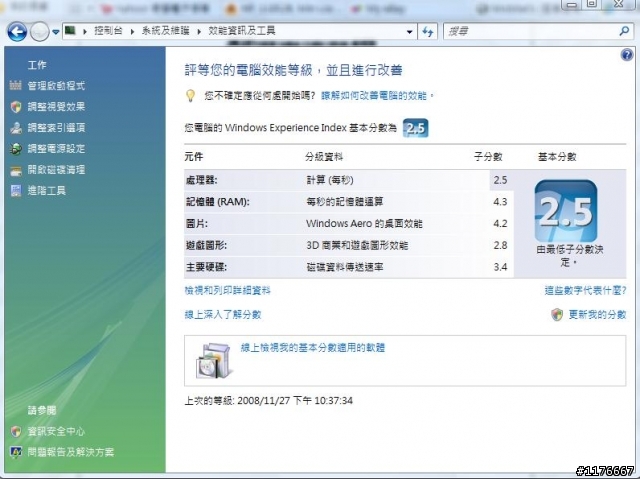Open the help question mark icon

(627, 55)
